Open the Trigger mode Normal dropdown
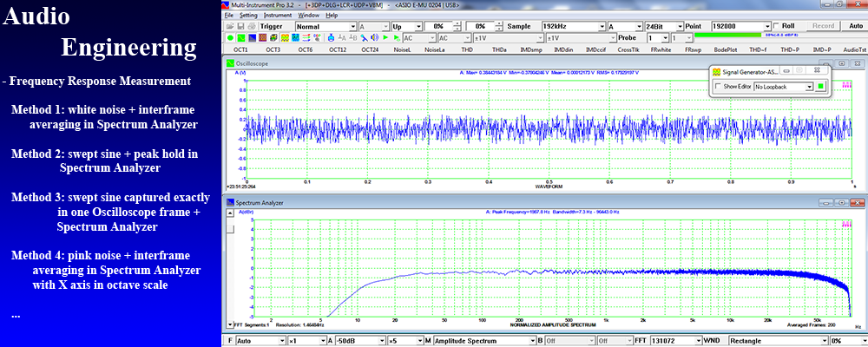This screenshot has height=347, width=868. [325, 26]
